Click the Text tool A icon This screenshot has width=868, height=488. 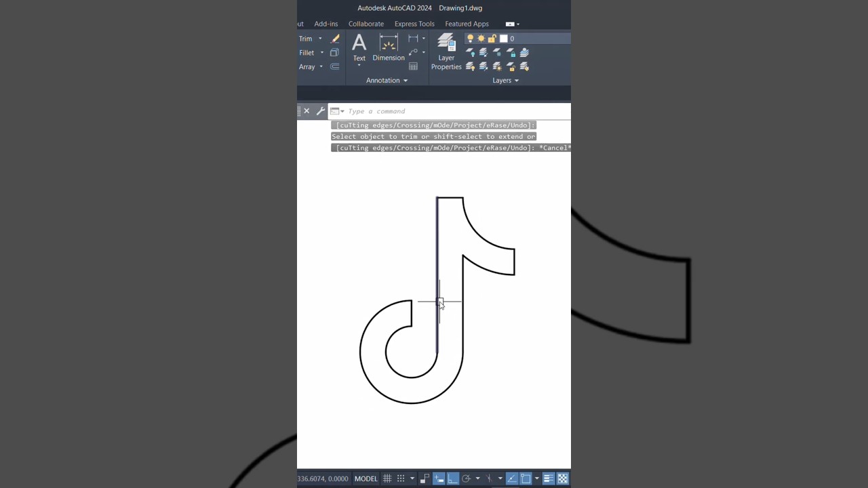pos(359,43)
